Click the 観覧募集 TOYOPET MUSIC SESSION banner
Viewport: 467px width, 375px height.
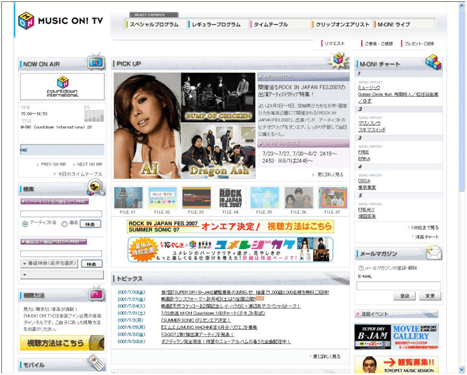(x=397, y=364)
